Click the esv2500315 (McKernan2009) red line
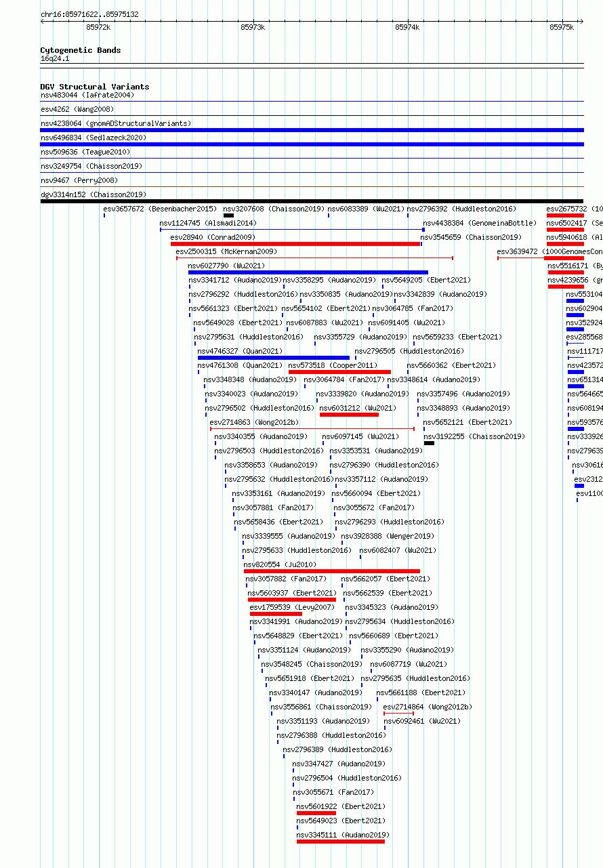Image resolution: width=603 pixels, height=868 pixels. tap(314, 258)
